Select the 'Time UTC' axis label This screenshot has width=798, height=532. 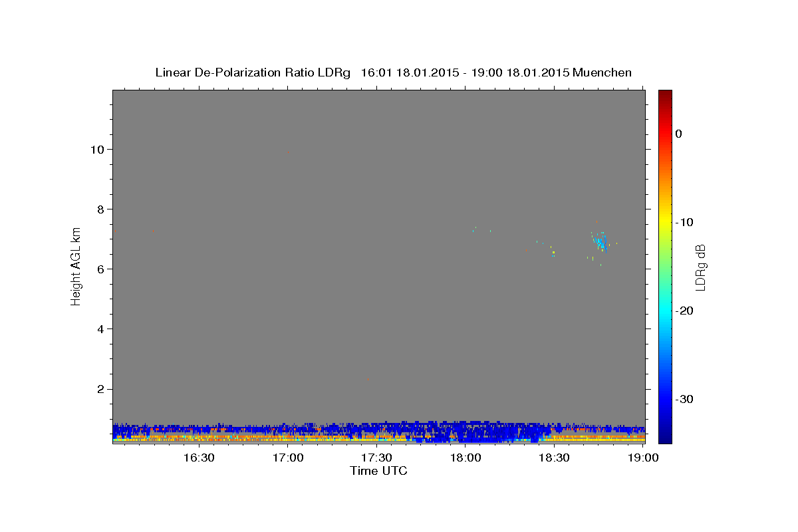378,471
